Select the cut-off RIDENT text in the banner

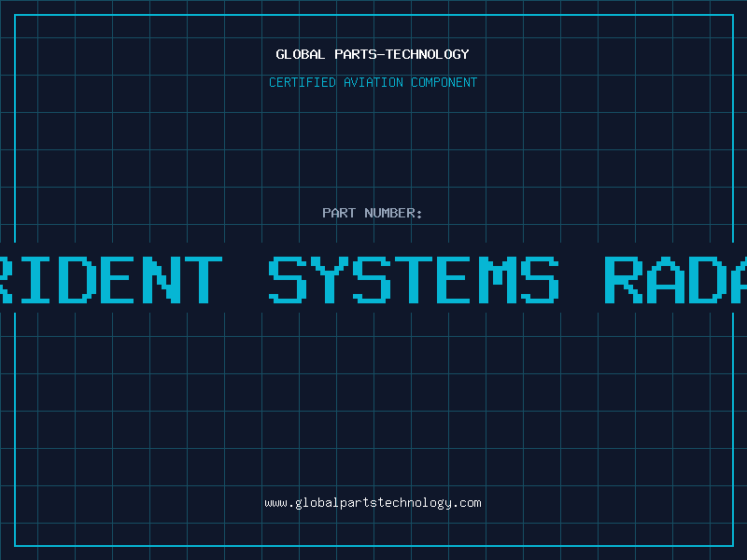coord(109,279)
